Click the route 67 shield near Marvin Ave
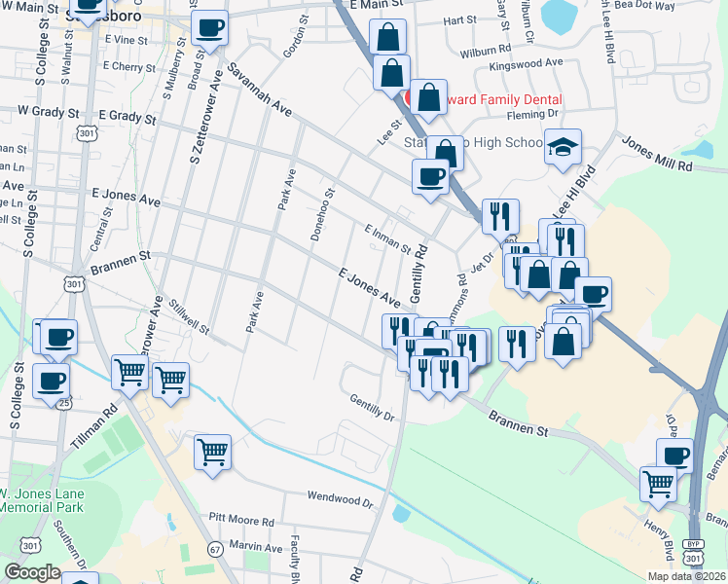 tap(215, 550)
